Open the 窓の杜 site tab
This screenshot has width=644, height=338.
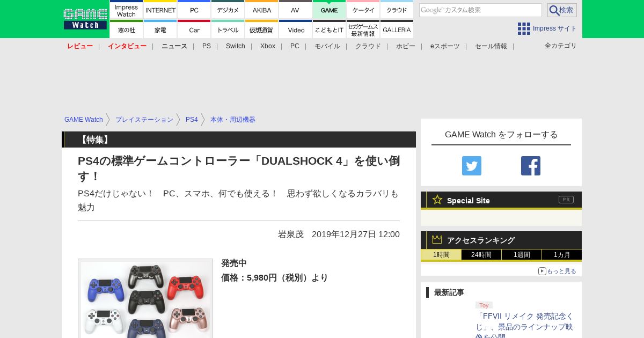127,29
